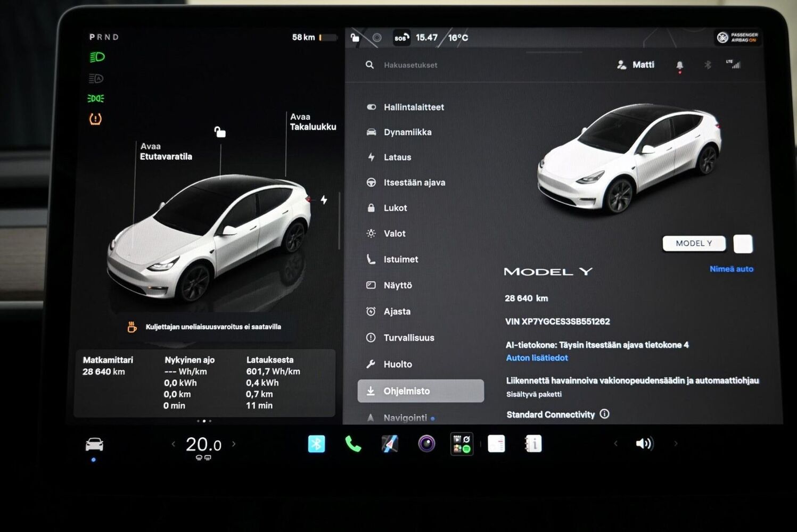The width and height of the screenshot is (797, 532).
Task: Tap the 58 km battery range indicator
Action: (x=314, y=37)
